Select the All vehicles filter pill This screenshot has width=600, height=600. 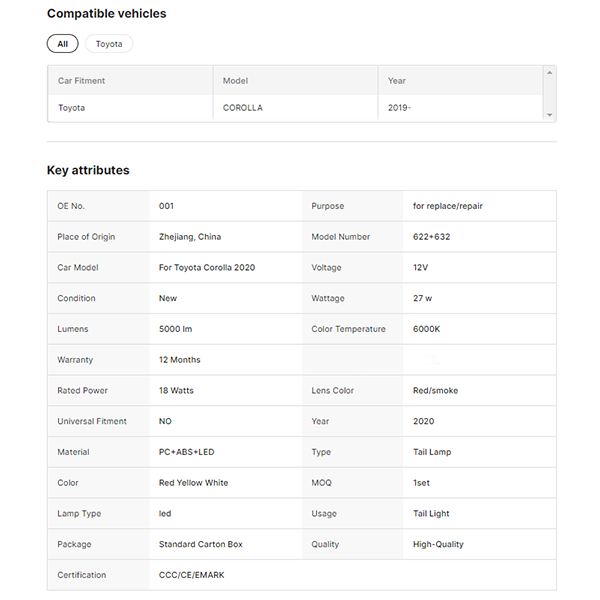(62, 44)
